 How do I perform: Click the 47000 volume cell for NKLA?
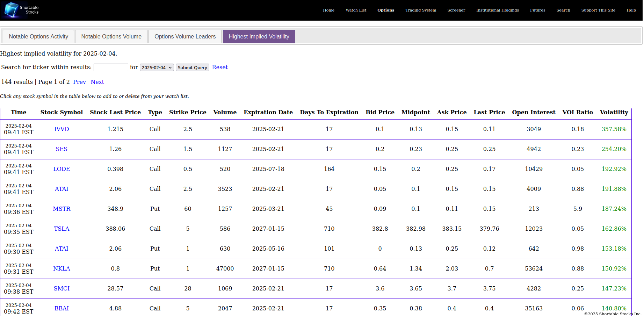point(225,268)
